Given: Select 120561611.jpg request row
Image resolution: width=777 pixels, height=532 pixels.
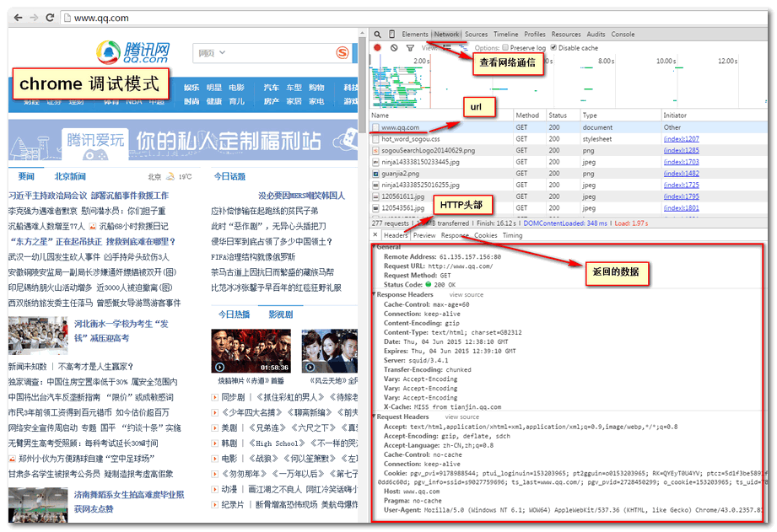Looking at the screenshot, I should click(x=569, y=196).
